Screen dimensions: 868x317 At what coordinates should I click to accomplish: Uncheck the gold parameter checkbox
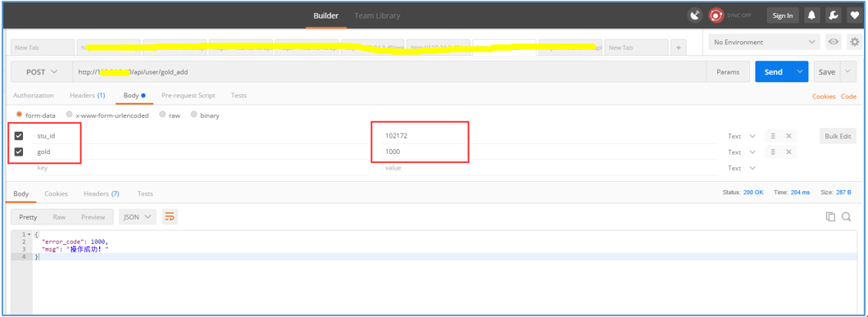coord(19,152)
